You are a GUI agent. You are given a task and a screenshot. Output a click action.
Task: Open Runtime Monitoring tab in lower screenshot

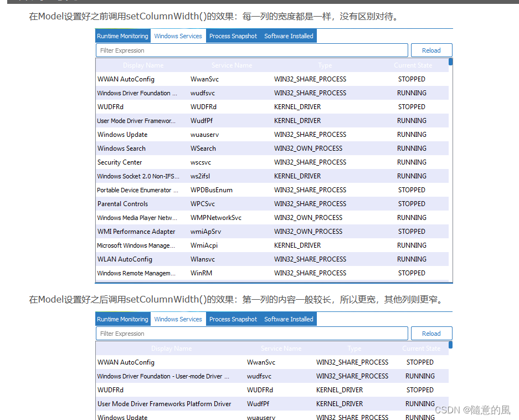122,319
